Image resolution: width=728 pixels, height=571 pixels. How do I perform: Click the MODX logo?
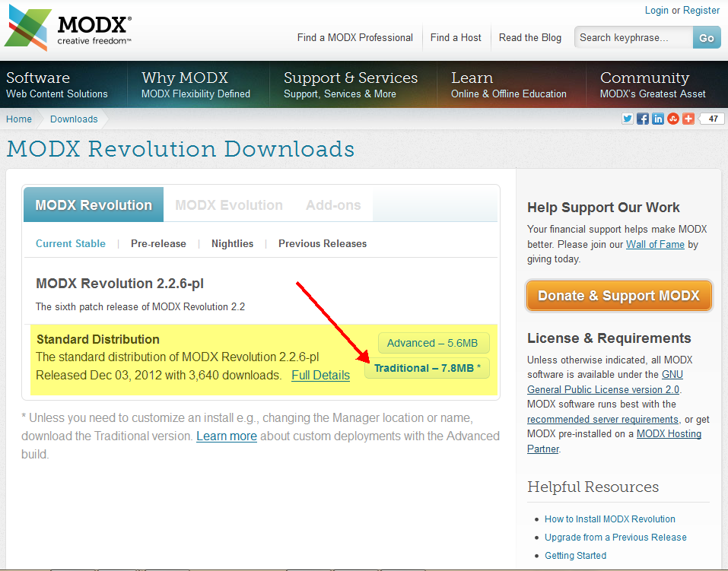pos(68,29)
